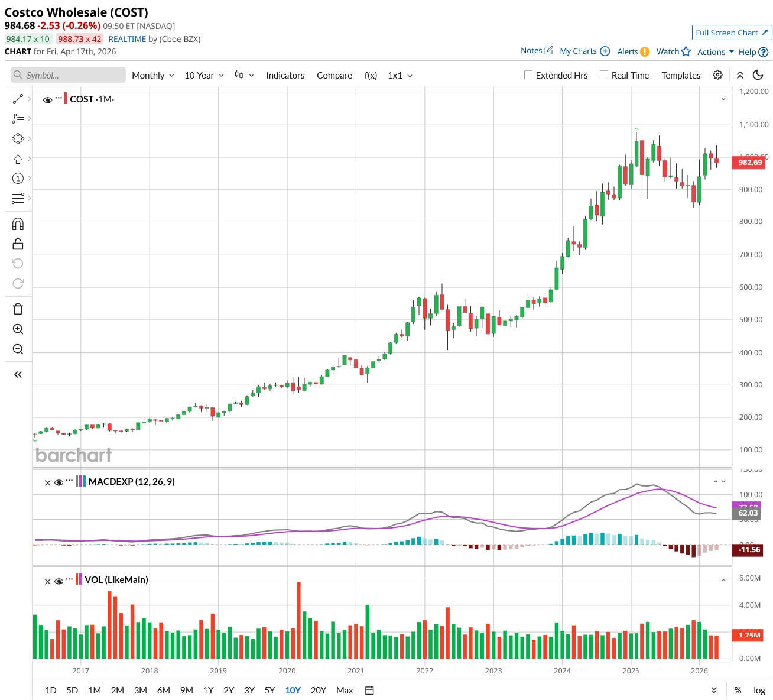Click the Symbol search input field
Screen dimensions: 773x700
click(x=69, y=75)
